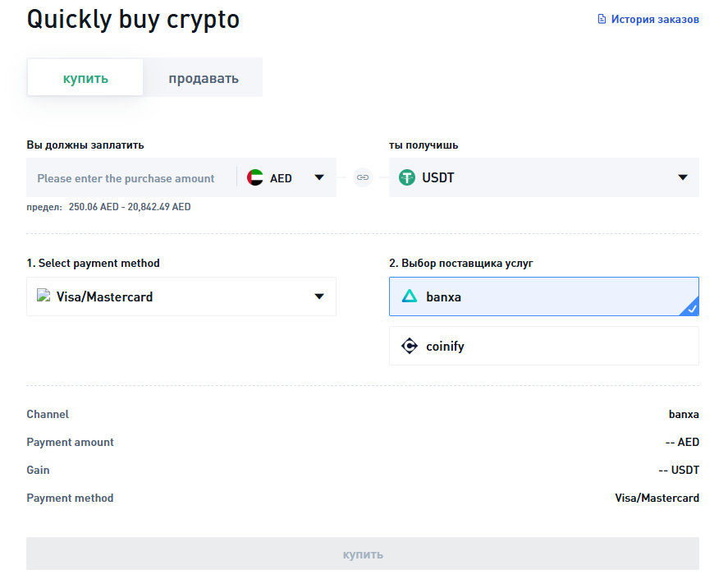Click the chain link icon between fields
This screenshot has height=579, width=728.
363,177
